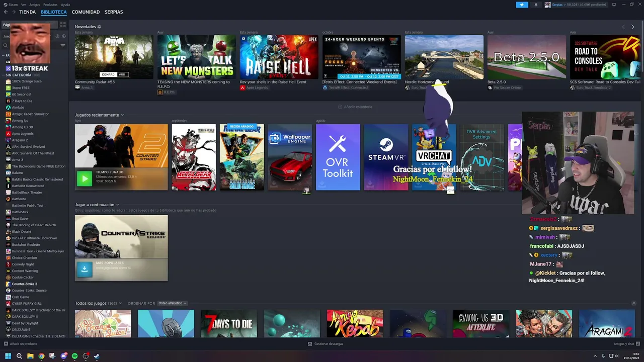The width and height of the screenshot is (644, 362).
Task: Play Counter-Strike 2 green button
Action: 84,178
